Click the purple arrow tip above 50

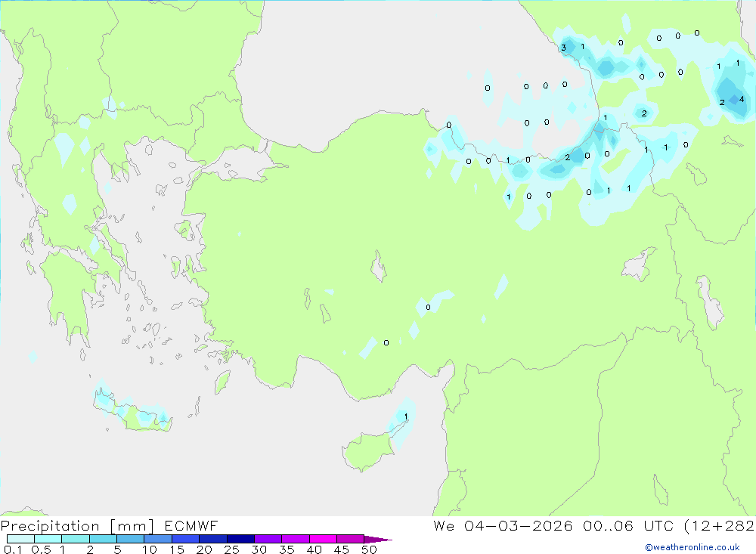pyautogui.click(x=378, y=540)
